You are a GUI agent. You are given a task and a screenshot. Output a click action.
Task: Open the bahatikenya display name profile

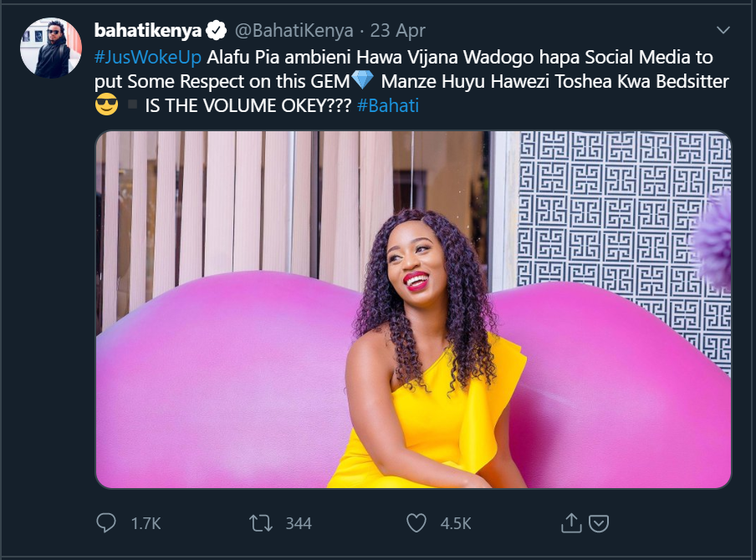coord(148,31)
